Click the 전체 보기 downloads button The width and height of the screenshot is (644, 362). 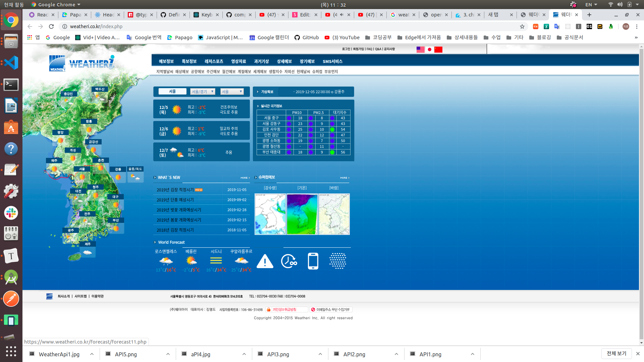616,354
